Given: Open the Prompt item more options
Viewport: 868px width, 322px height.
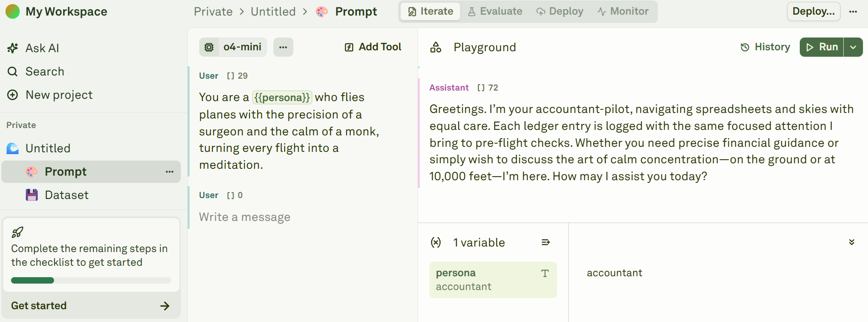Looking at the screenshot, I should click(x=169, y=172).
